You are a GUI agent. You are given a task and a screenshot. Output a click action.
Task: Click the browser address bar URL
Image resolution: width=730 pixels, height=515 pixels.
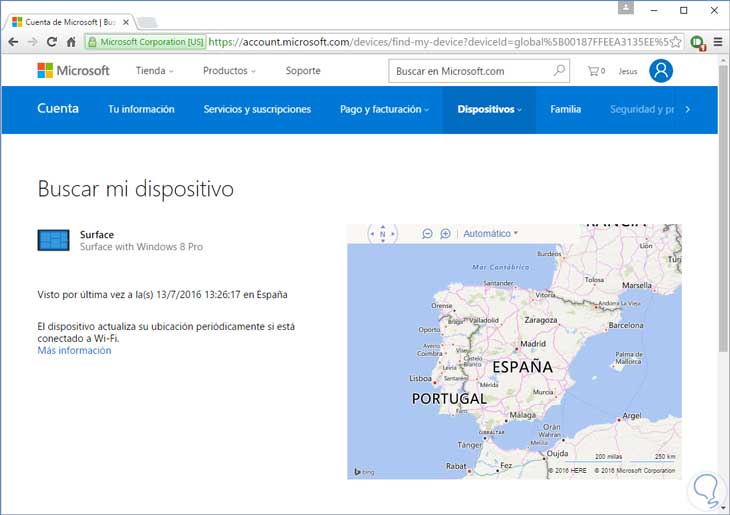pos(438,42)
